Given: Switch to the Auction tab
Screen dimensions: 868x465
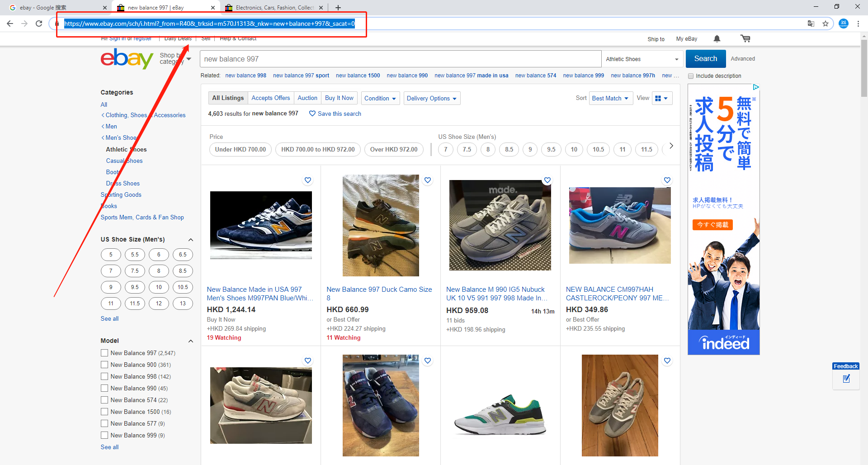Looking at the screenshot, I should pos(307,98).
